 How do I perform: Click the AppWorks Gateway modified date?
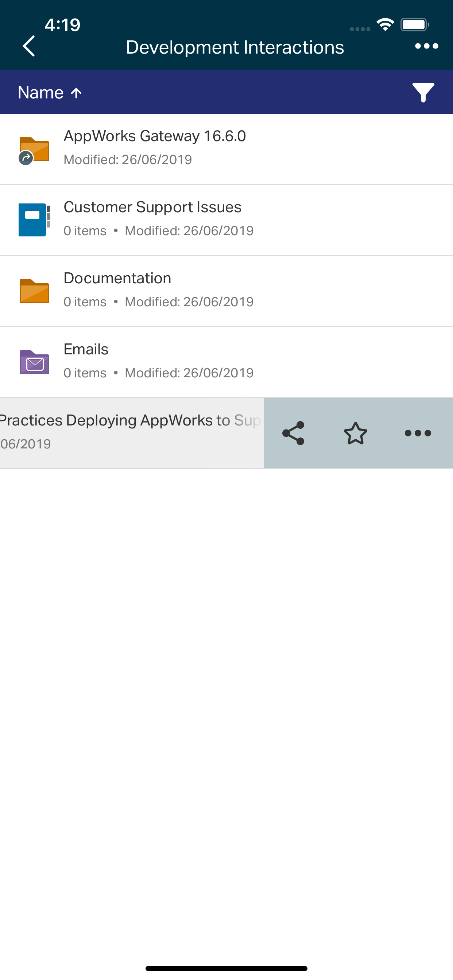click(x=128, y=160)
